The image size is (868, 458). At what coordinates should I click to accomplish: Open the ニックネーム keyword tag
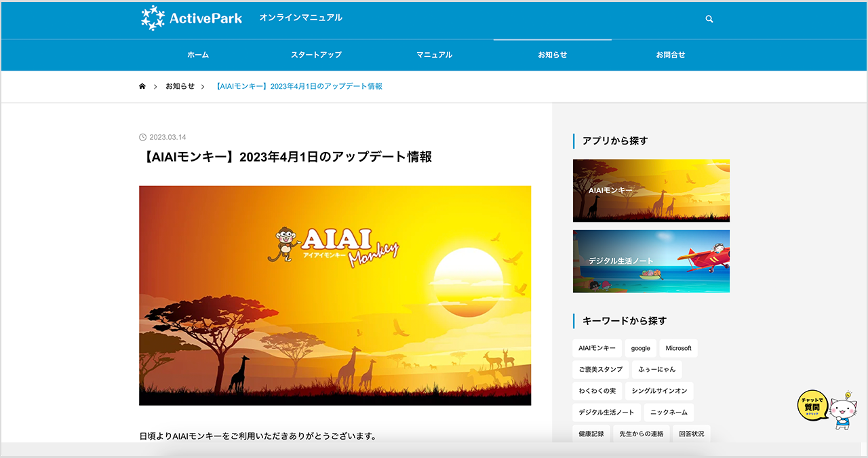point(669,413)
